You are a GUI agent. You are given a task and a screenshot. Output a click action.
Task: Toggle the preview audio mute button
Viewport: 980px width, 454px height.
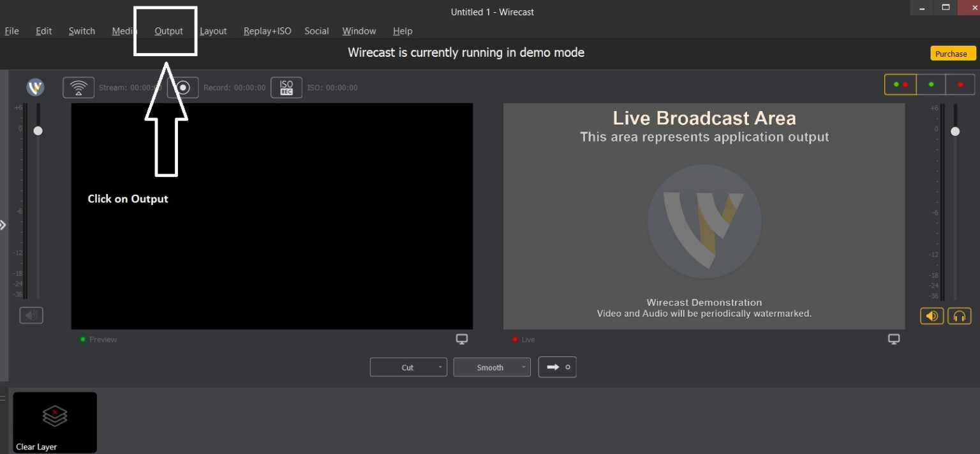31,315
